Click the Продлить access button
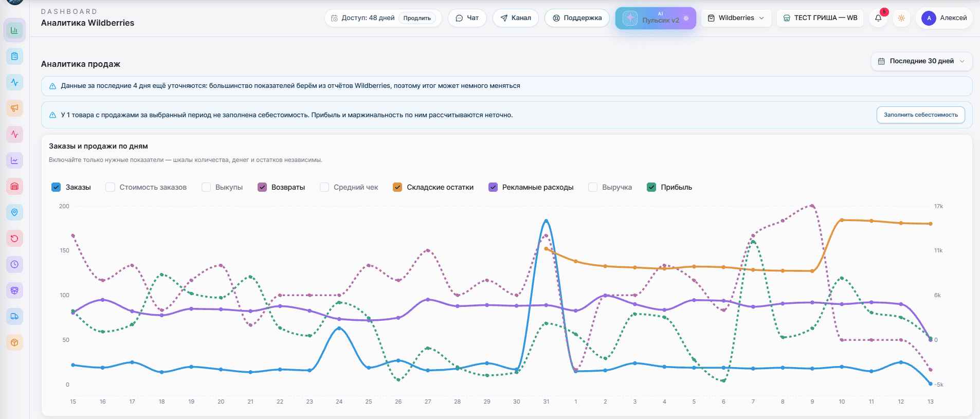980x419 pixels. [x=417, y=18]
